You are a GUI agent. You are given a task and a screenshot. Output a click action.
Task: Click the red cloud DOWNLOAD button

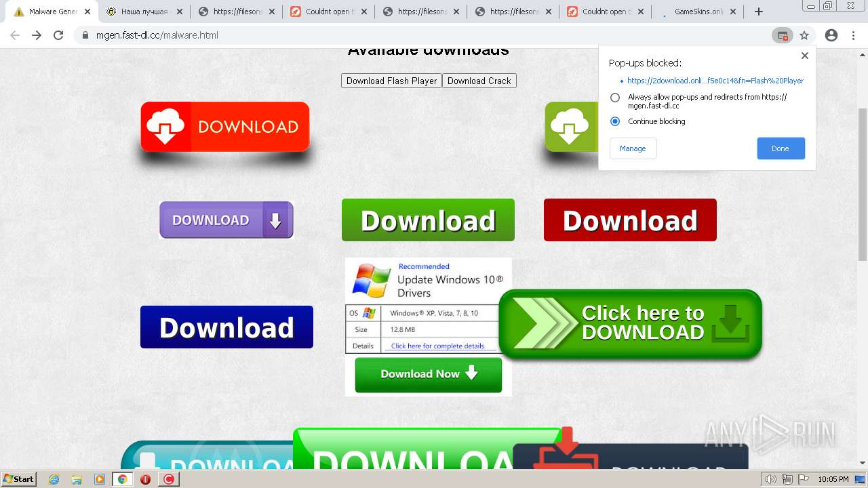pos(225,127)
